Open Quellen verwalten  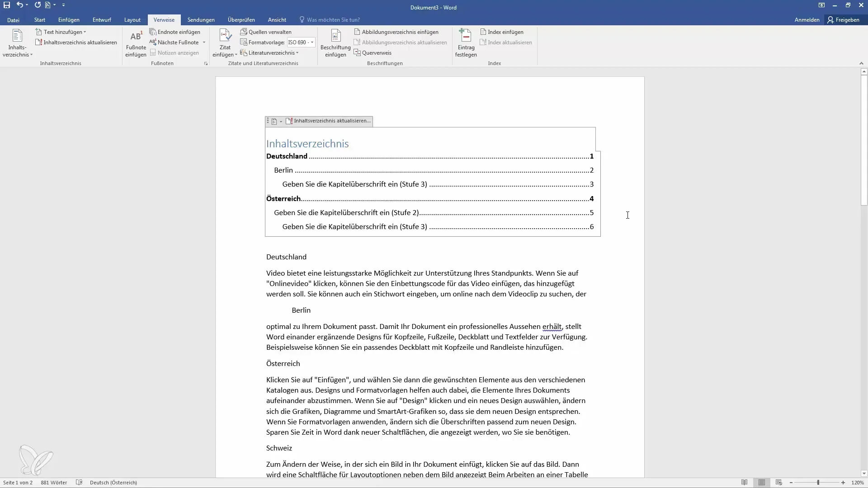point(266,32)
